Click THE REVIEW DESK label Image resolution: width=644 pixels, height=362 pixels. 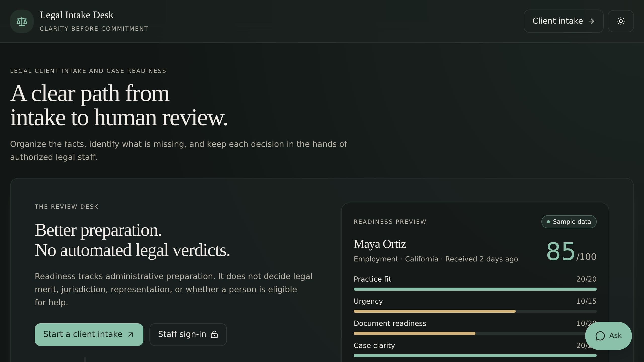66,207
